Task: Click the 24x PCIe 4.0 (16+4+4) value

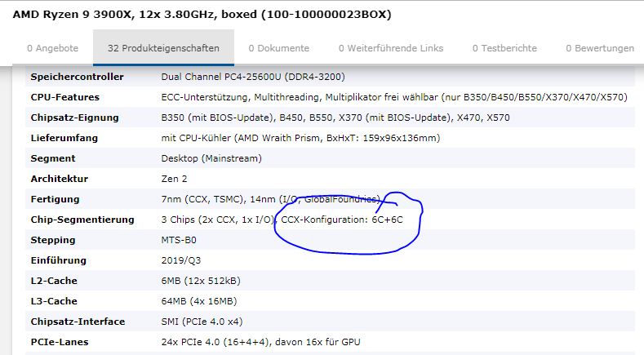Action: [261, 342]
